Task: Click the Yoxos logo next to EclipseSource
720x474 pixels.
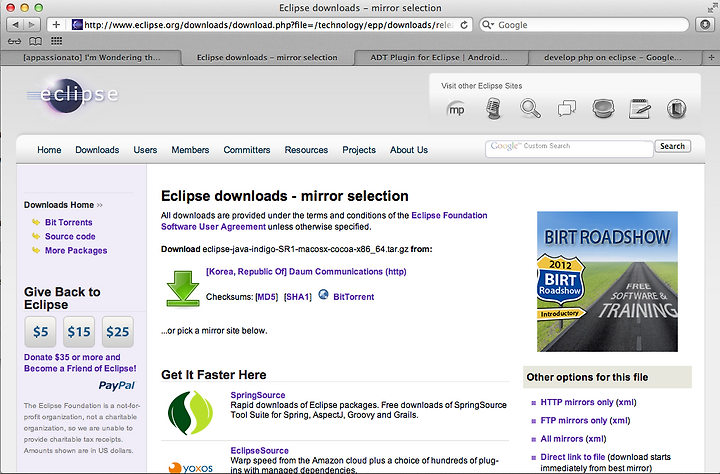Action: (x=191, y=468)
